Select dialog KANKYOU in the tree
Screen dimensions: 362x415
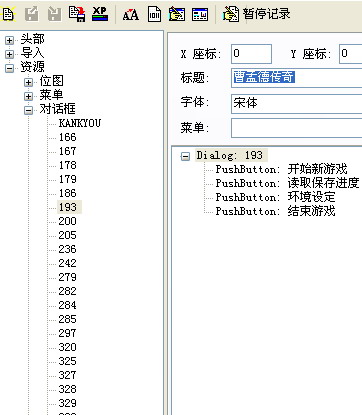point(80,123)
